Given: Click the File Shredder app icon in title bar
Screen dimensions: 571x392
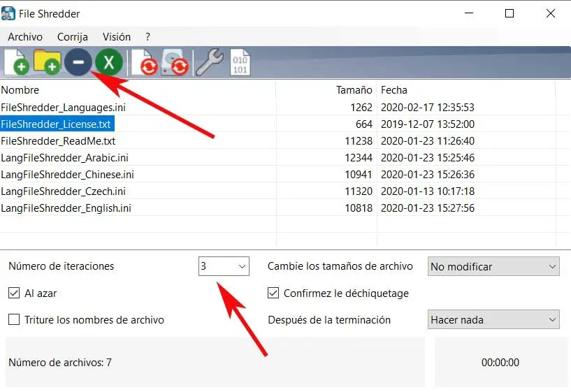Looking at the screenshot, I should (x=8, y=14).
